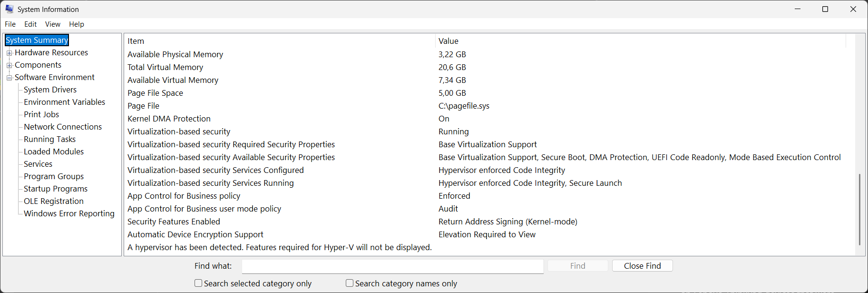Select Software Environment category
The height and width of the screenshot is (293, 868).
55,77
